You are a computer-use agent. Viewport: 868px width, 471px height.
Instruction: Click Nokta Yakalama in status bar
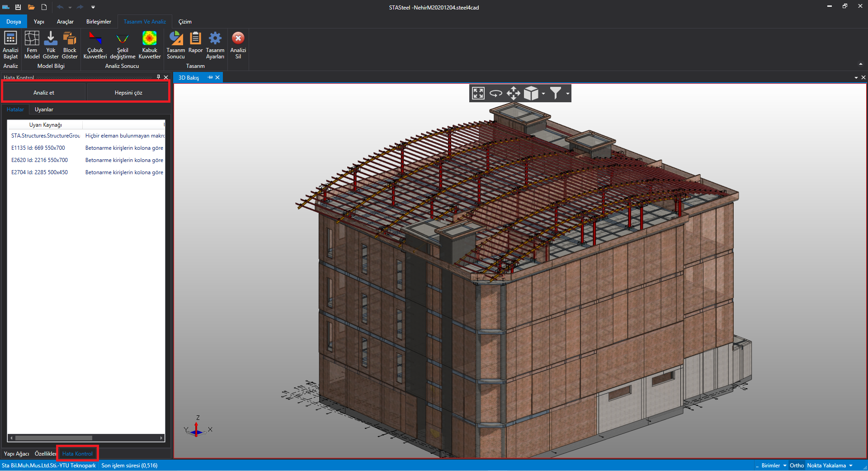tap(826, 465)
